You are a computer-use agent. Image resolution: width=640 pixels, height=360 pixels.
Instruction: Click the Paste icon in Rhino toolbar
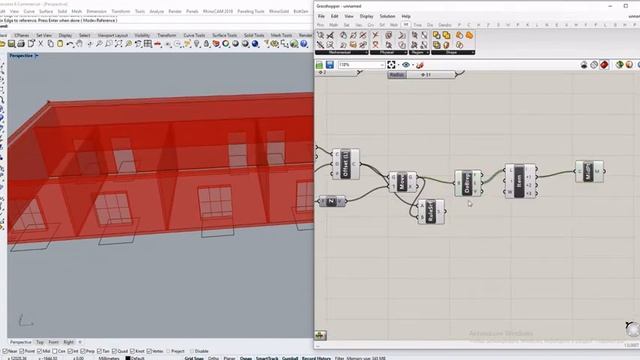click(60, 44)
